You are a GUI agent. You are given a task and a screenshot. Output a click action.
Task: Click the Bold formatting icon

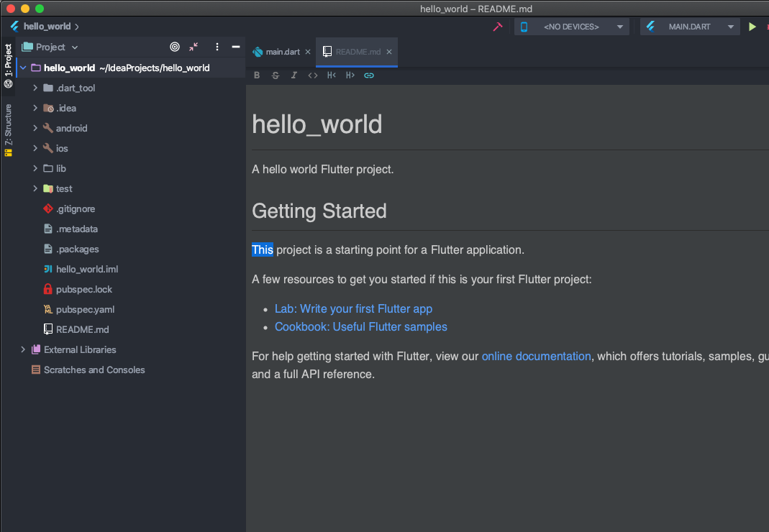(257, 75)
